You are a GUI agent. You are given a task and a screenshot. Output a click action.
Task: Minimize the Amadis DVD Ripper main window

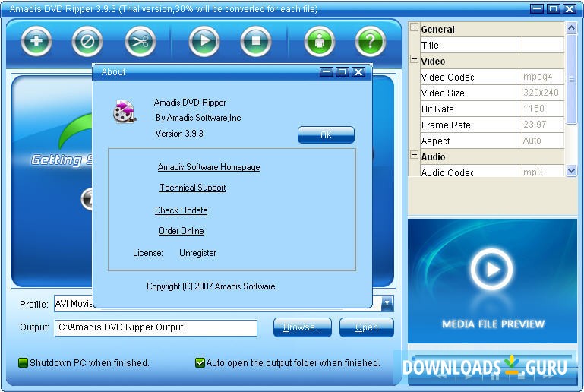537,8
